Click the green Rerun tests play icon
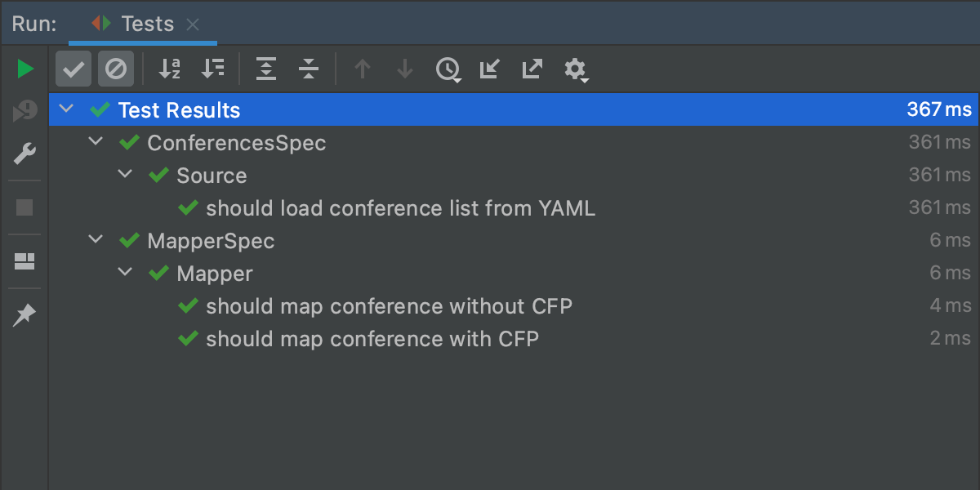Screen dimensions: 980x490 [x=25, y=69]
